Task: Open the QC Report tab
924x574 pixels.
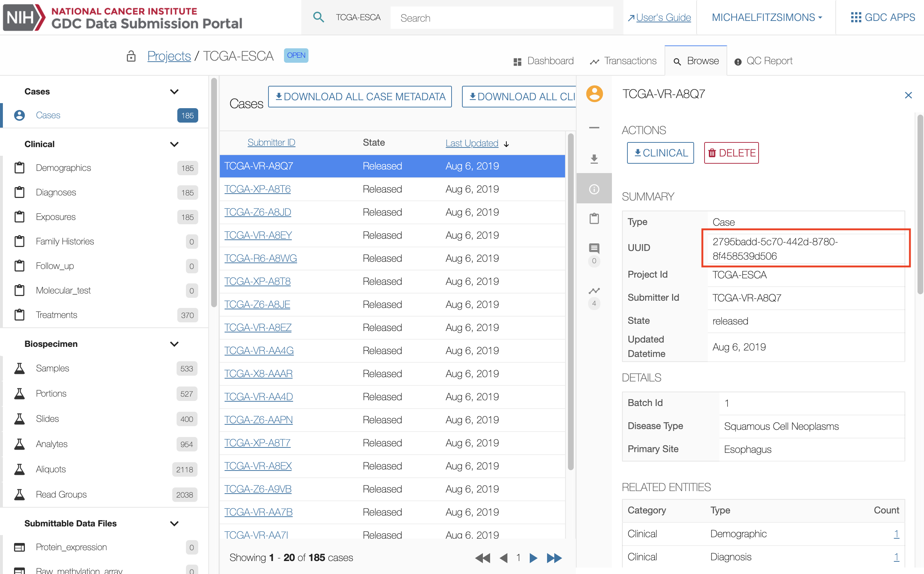Action: point(763,61)
